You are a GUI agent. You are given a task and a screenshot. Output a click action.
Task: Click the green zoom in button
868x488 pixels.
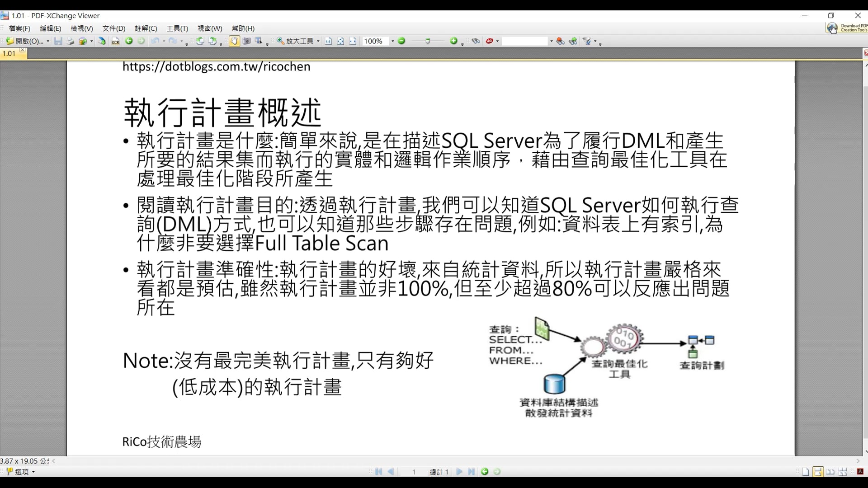pyautogui.click(x=453, y=41)
